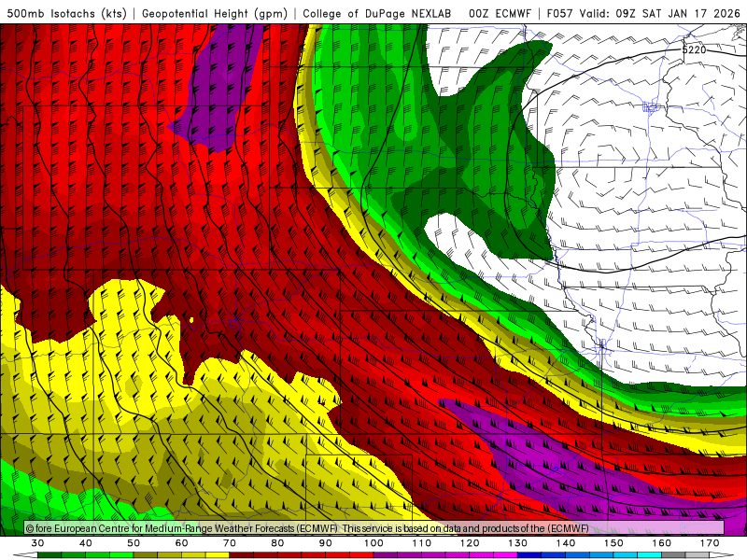The image size is (747, 560).
Task: Click the '130' legend value
Action: tap(517, 543)
